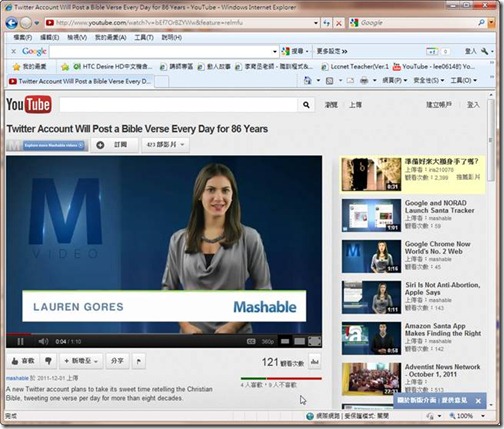504x429 pixels.
Task: Open the Help menu
Action: click(172, 37)
